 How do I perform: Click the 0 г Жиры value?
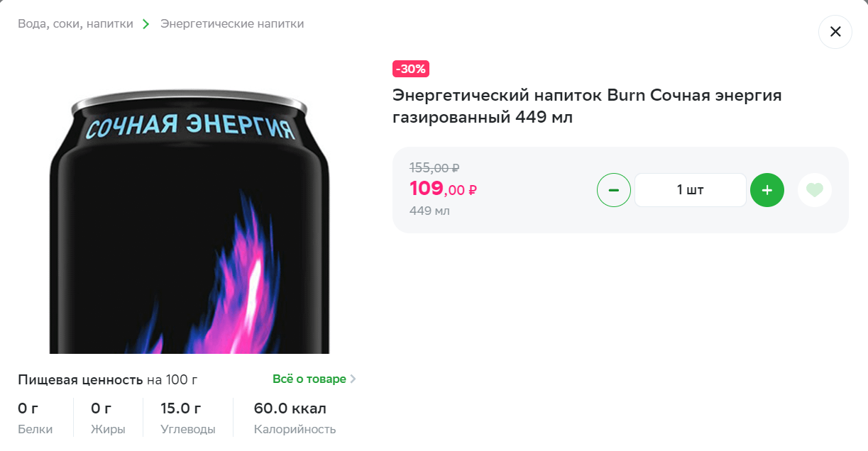point(101,408)
